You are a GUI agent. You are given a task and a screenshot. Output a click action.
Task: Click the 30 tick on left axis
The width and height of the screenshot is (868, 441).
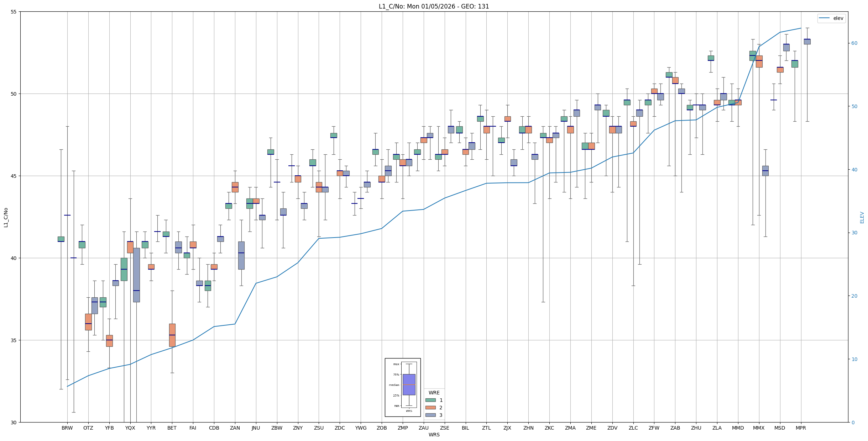[x=14, y=422]
